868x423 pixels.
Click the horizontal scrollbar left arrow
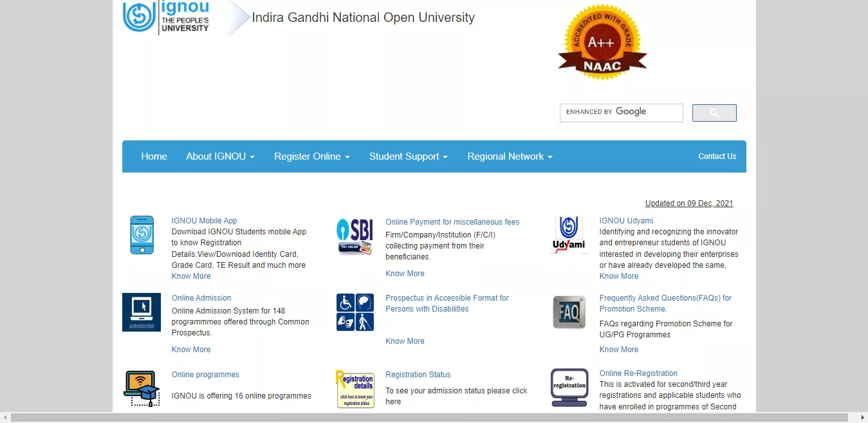[5, 418]
